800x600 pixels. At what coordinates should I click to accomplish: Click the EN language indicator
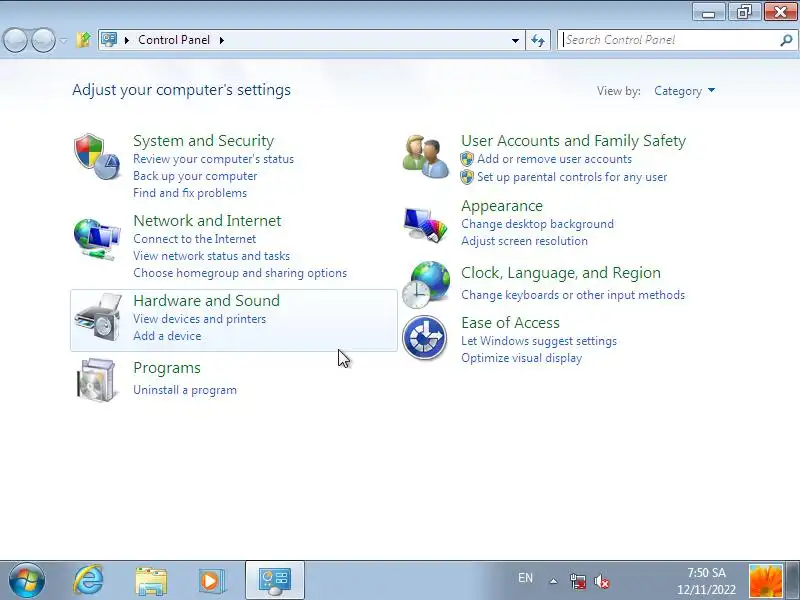pyautogui.click(x=525, y=578)
